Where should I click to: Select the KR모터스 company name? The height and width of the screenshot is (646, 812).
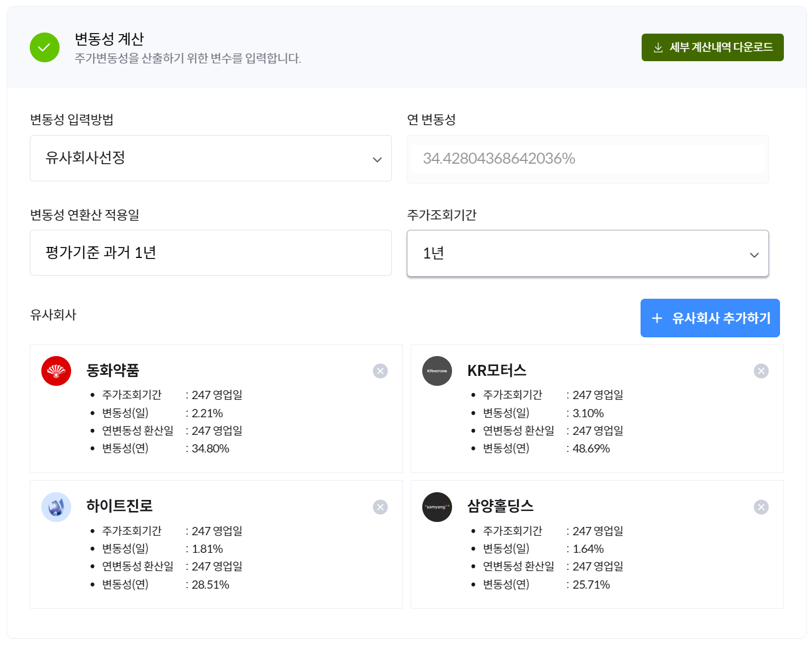pyautogui.click(x=497, y=370)
